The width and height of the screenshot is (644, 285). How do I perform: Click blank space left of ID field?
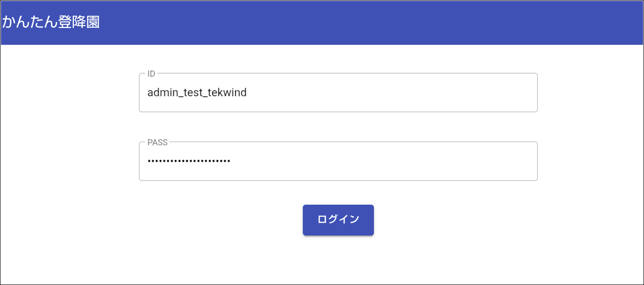70,93
